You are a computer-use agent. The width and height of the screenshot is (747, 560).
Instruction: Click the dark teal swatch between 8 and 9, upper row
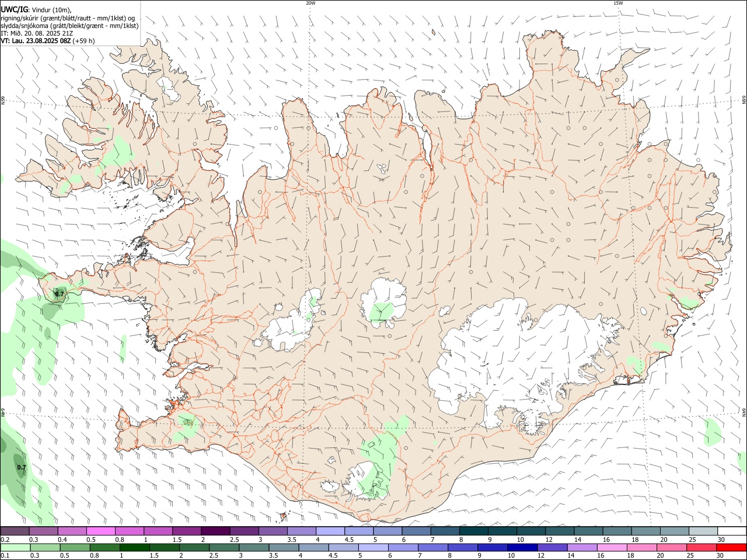click(474, 531)
